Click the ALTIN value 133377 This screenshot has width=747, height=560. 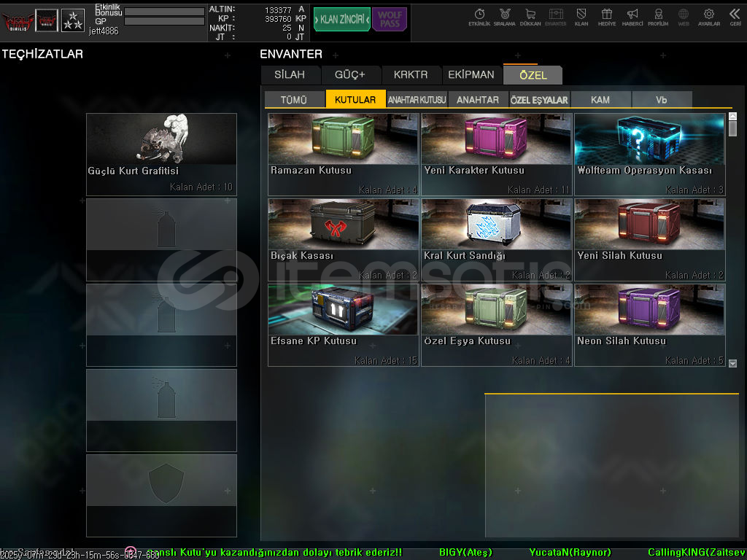(x=278, y=9)
